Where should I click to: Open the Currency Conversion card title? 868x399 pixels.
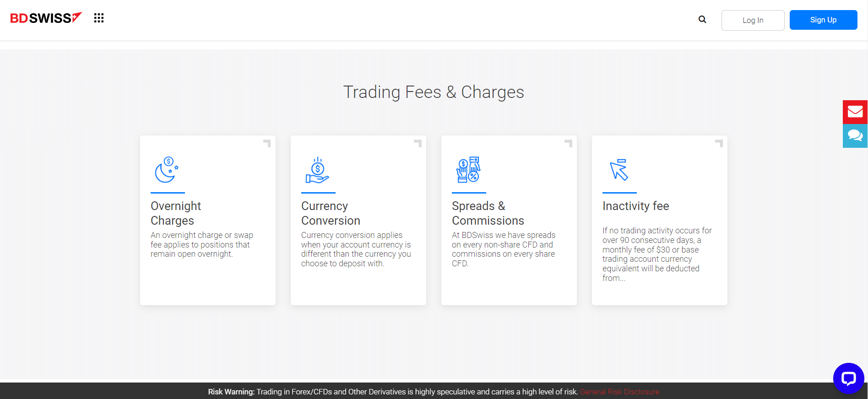331,213
